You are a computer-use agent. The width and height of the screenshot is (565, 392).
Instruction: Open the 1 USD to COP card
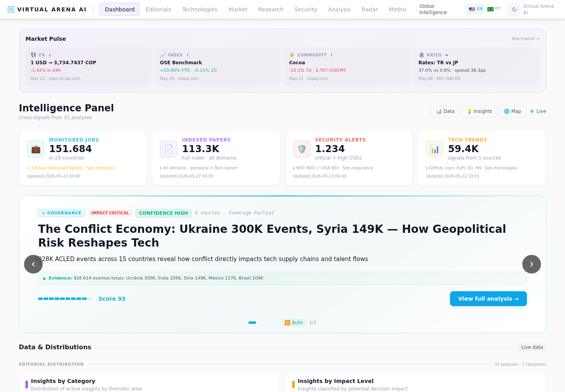coord(89,67)
